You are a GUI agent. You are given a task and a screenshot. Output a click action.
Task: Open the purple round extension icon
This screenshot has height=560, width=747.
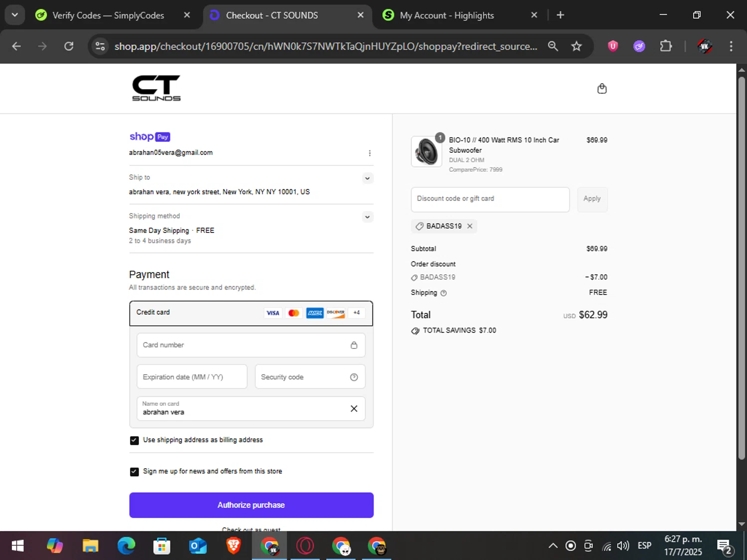[639, 46]
